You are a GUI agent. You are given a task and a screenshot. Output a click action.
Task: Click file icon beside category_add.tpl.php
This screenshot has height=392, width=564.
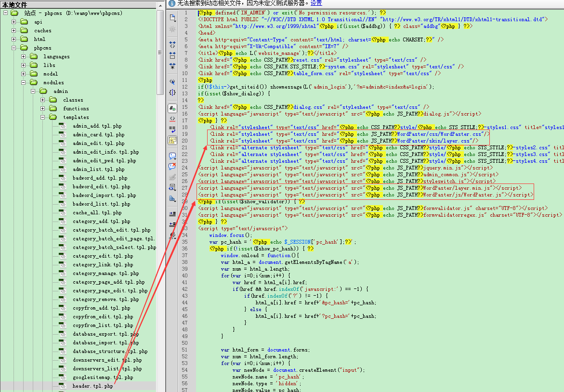point(63,221)
